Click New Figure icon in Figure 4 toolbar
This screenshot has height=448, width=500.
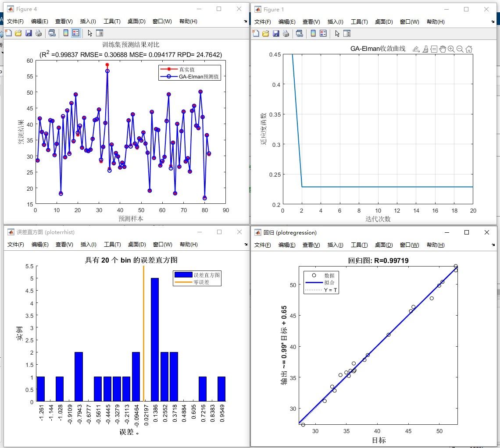(x=9, y=33)
